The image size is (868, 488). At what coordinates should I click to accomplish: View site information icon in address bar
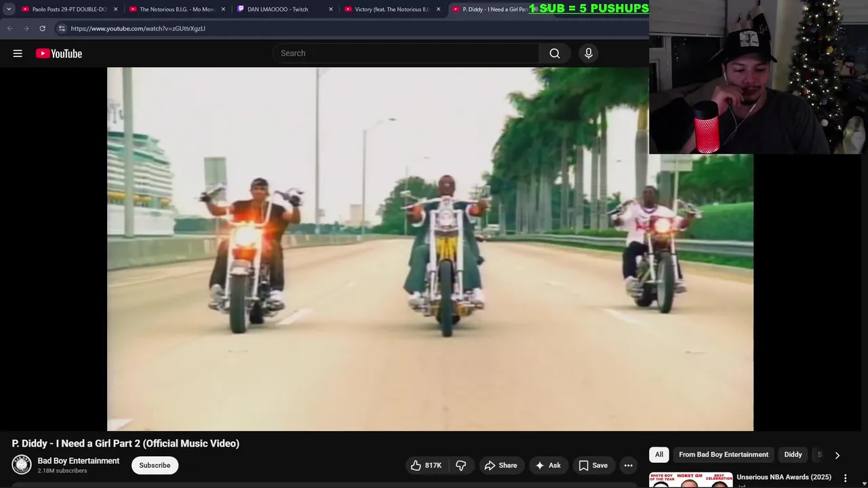tap(62, 28)
